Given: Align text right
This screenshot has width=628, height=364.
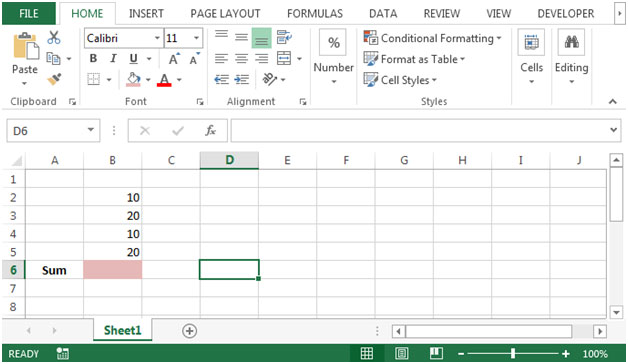Looking at the screenshot, I should (x=262, y=59).
